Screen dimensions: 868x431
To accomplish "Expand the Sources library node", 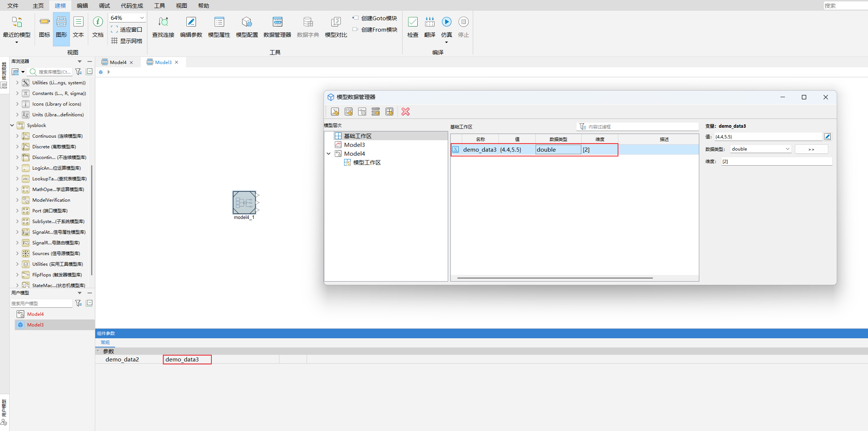I will click(17, 253).
